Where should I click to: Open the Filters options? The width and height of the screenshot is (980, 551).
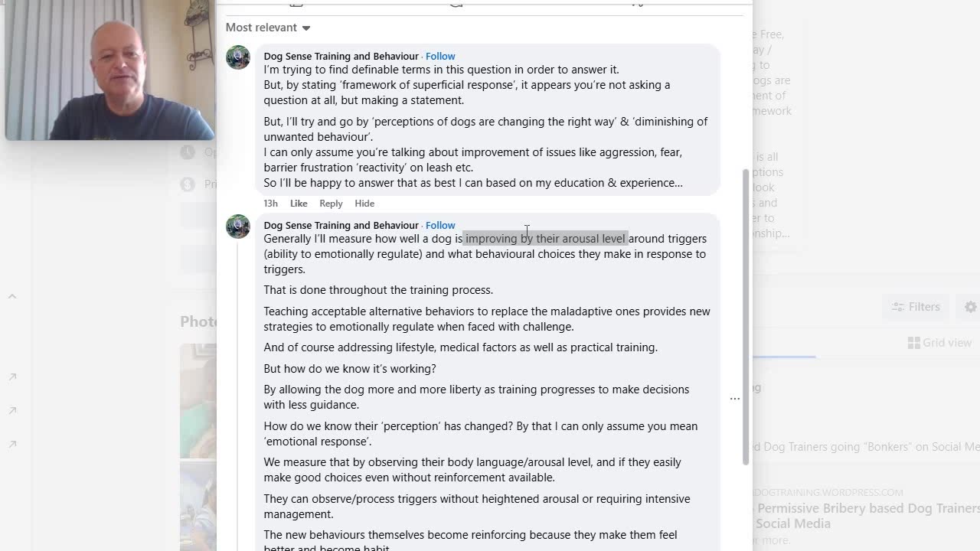916,307
